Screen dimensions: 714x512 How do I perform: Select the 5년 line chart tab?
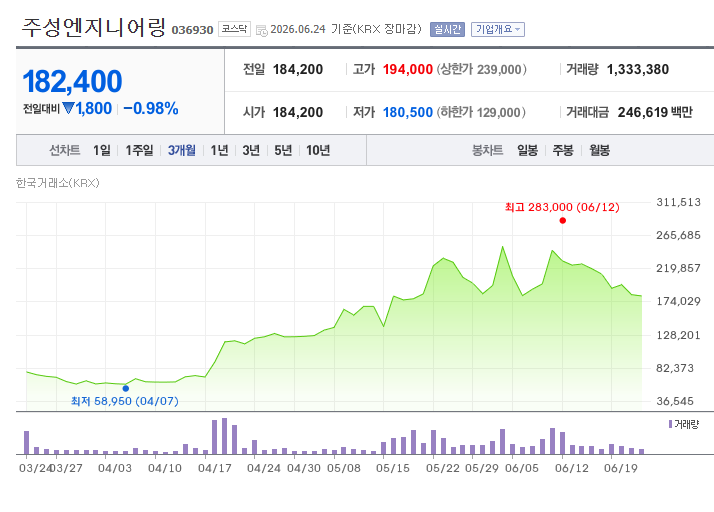(x=283, y=150)
